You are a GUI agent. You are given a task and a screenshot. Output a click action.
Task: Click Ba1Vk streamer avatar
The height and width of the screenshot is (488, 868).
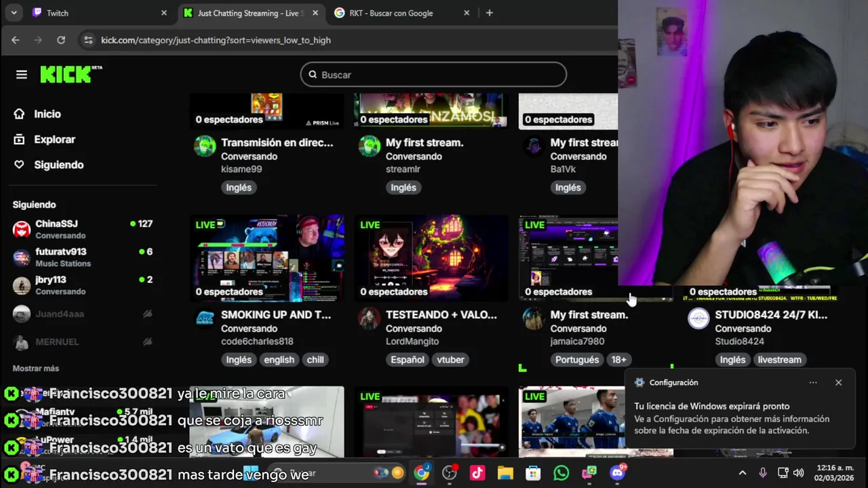534,146
